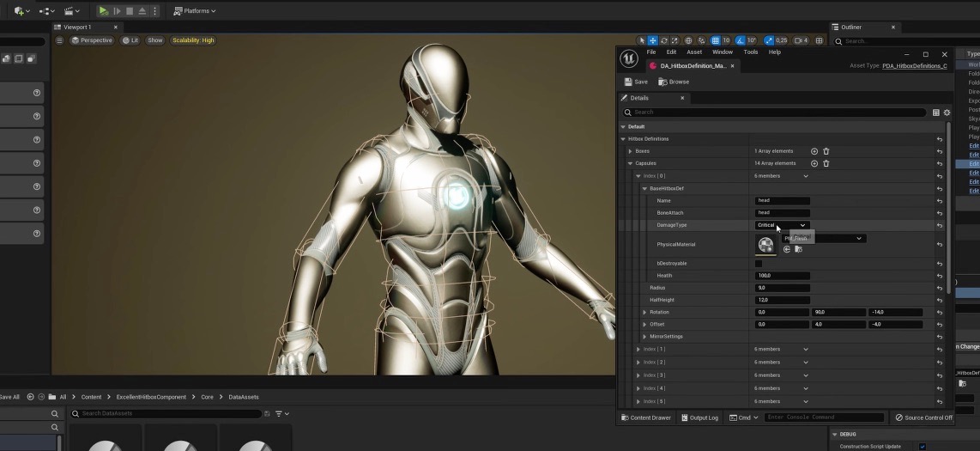Open the Content Drawer

pyautogui.click(x=646, y=417)
